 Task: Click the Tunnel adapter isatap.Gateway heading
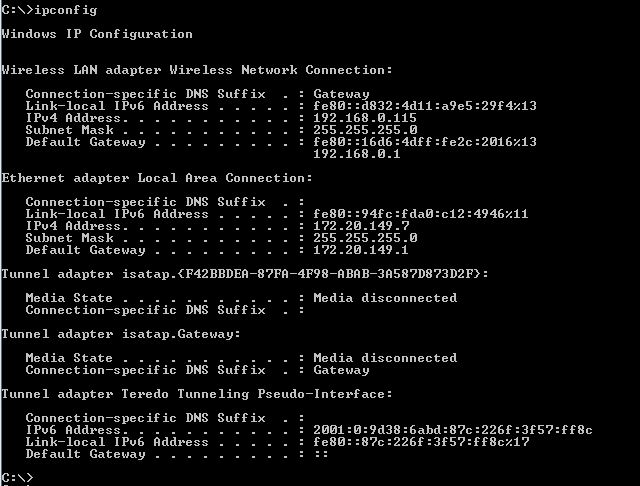tap(121, 333)
